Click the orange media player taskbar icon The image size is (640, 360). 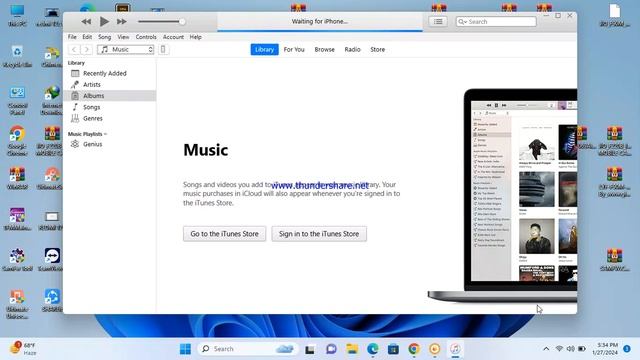pos(435,349)
